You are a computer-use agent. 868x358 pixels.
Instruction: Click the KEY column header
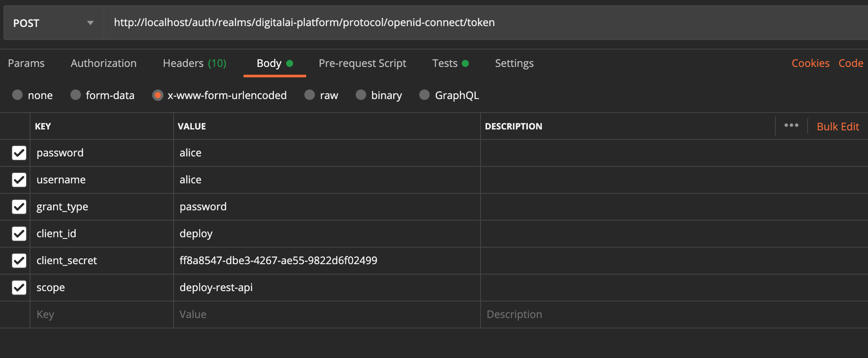pyautogui.click(x=43, y=126)
